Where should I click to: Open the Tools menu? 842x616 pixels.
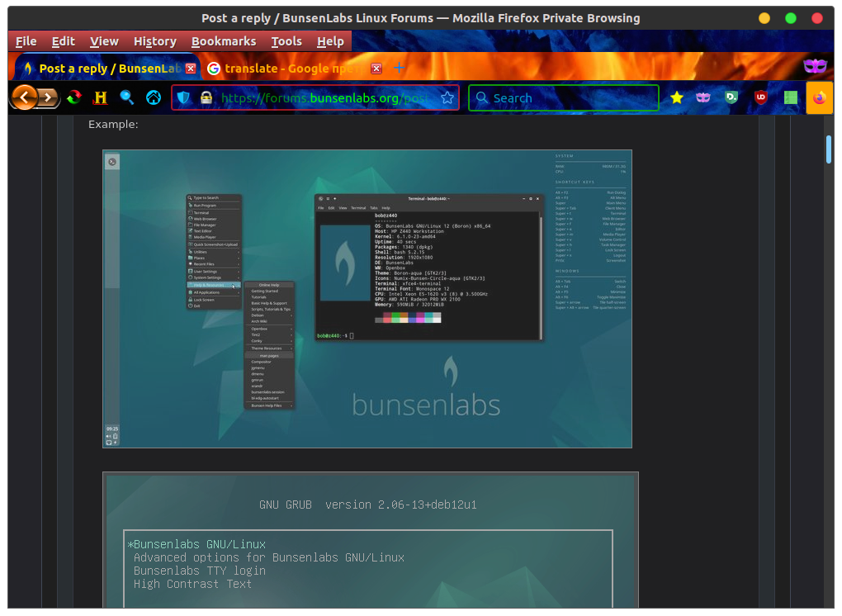tap(286, 41)
